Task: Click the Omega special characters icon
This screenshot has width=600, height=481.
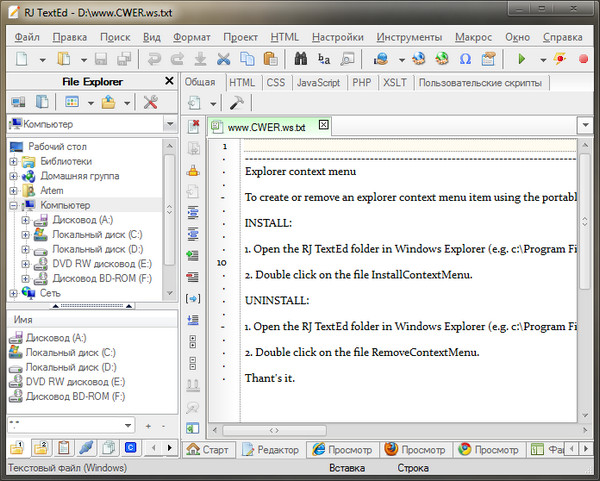Action: tap(465, 59)
